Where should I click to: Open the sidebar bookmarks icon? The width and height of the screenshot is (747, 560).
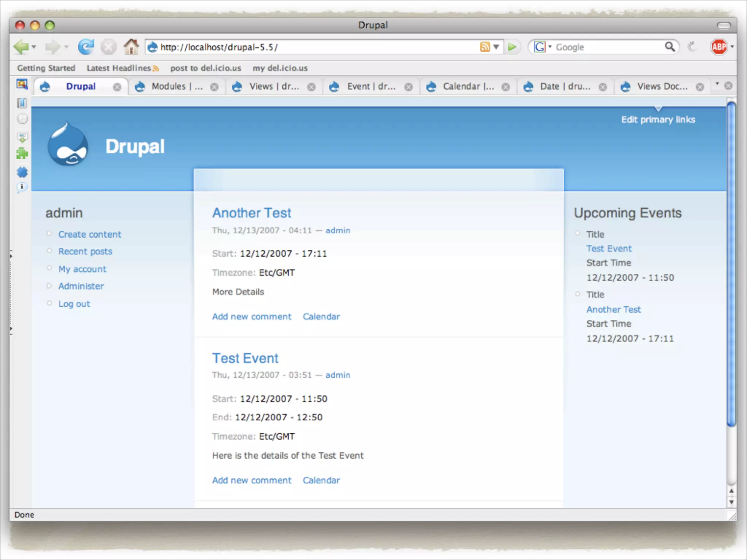(x=22, y=103)
